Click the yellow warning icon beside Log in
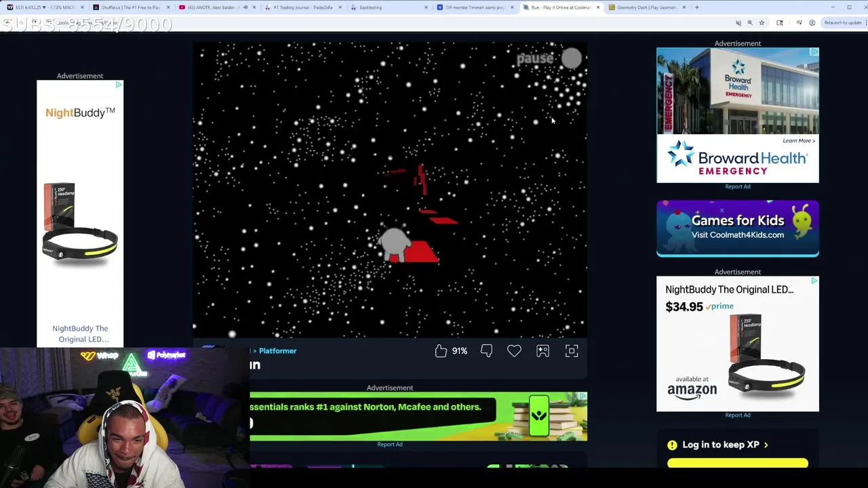The width and height of the screenshot is (868, 488). (672, 445)
